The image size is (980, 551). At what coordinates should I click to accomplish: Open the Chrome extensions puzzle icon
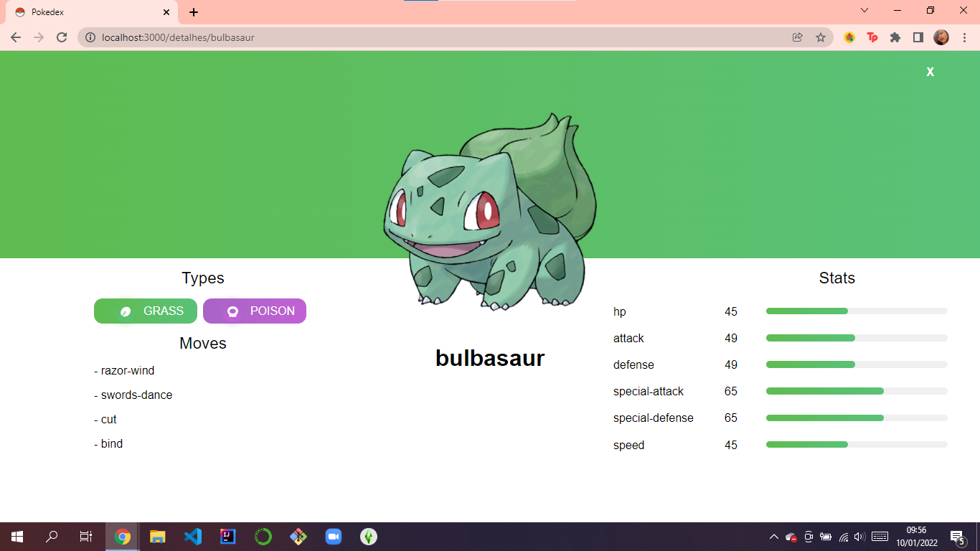coord(895,37)
